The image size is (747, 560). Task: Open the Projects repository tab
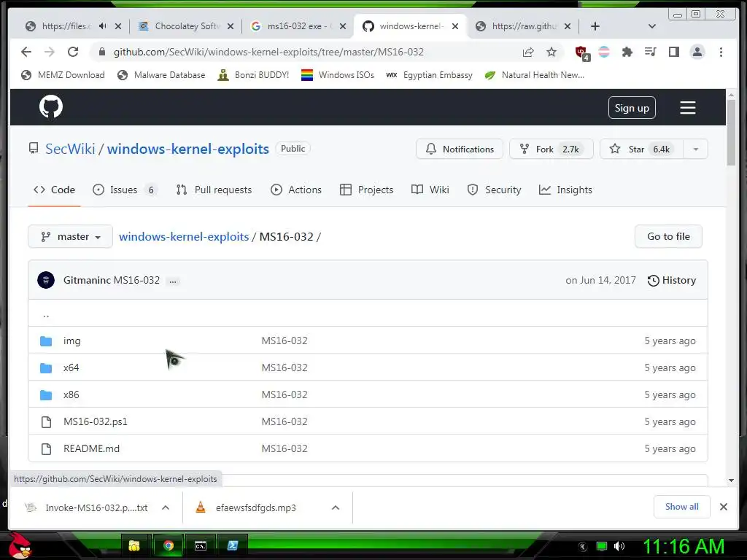tap(366, 190)
